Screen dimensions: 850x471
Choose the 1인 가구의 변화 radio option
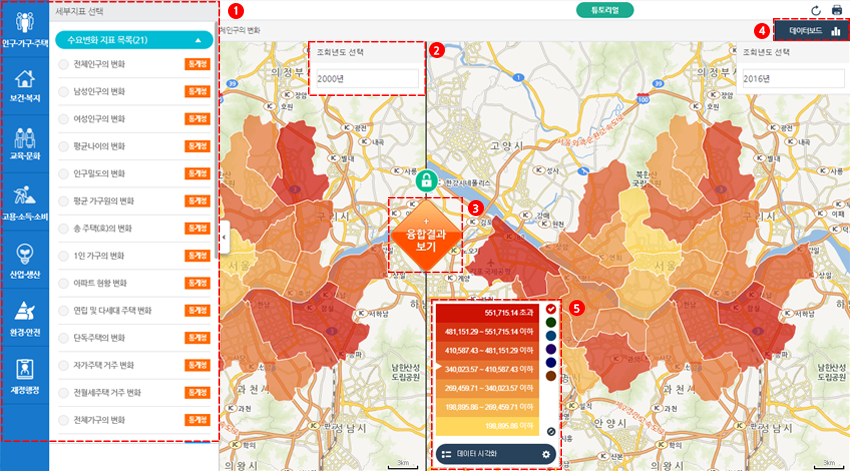[x=63, y=256]
